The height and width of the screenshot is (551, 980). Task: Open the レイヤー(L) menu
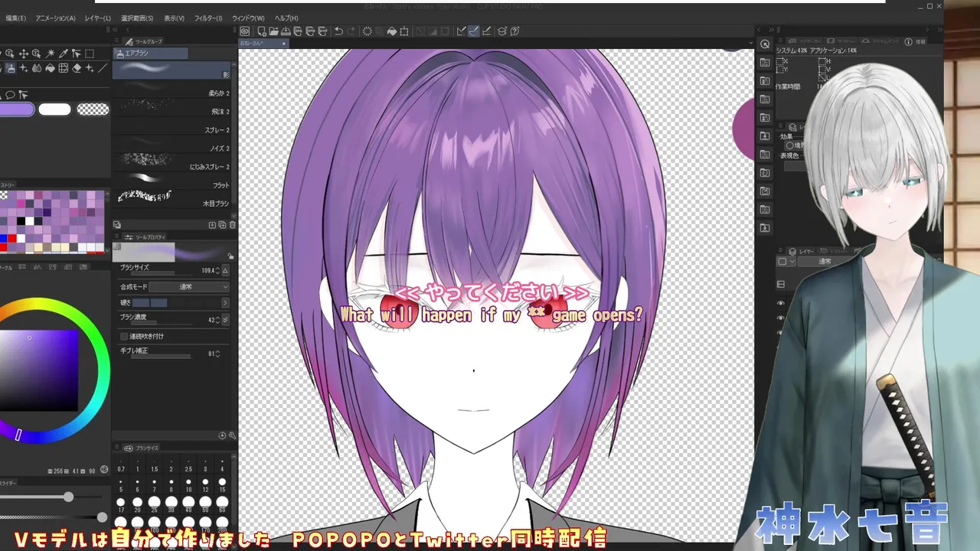point(97,18)
